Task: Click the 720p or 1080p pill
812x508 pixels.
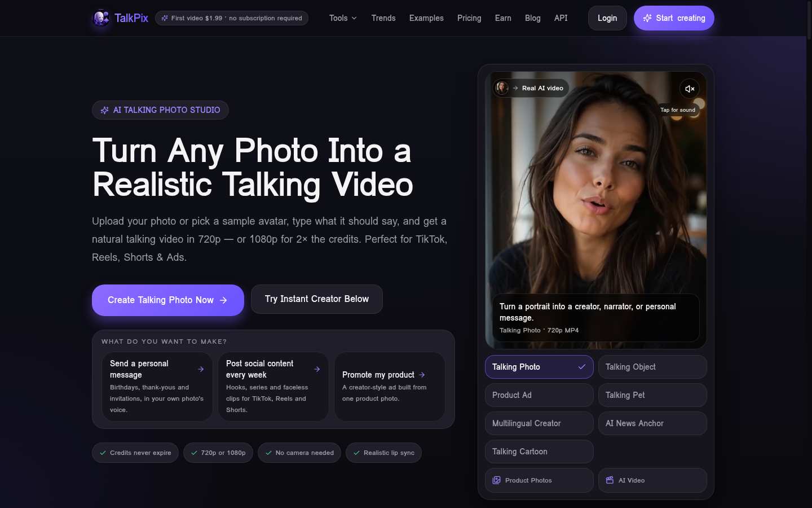Action: (218, 453)
